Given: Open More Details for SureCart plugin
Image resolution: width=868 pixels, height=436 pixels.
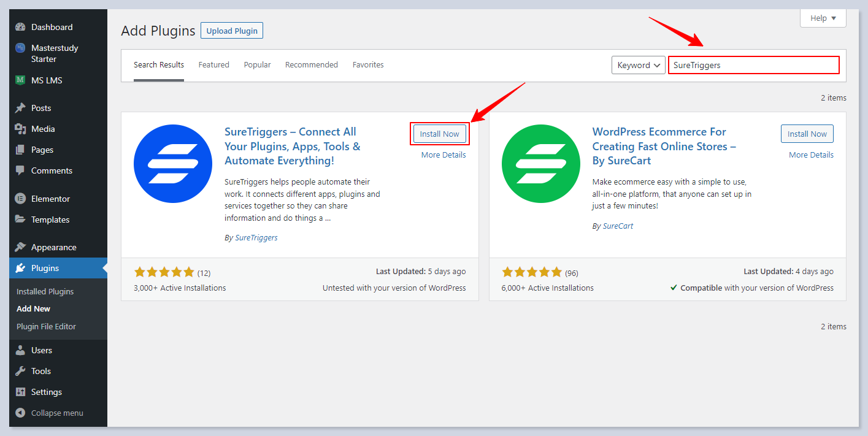Looking at the screenshot, I should click(811, 155).
